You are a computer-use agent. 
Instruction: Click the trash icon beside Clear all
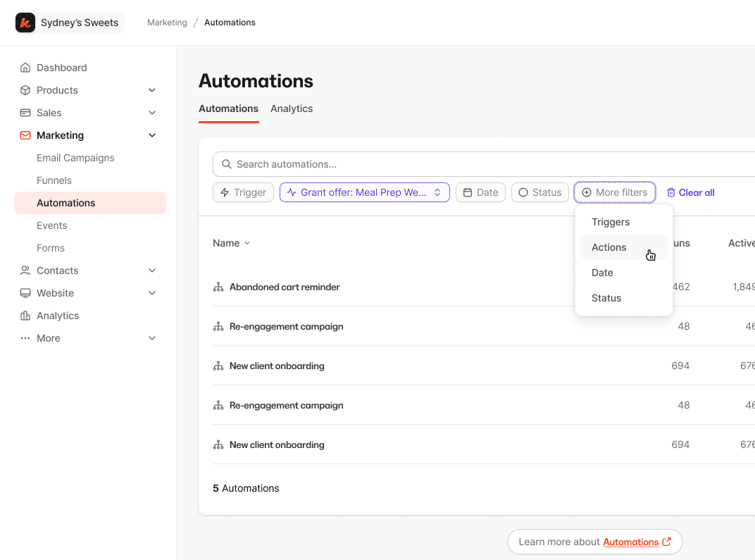click(671, 192)
